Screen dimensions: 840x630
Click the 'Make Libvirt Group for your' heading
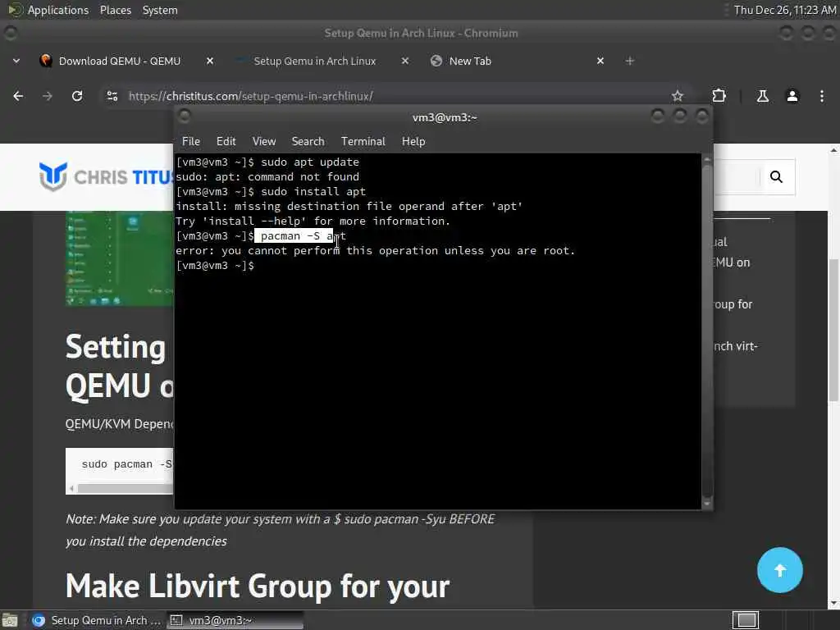coord(258,586)
